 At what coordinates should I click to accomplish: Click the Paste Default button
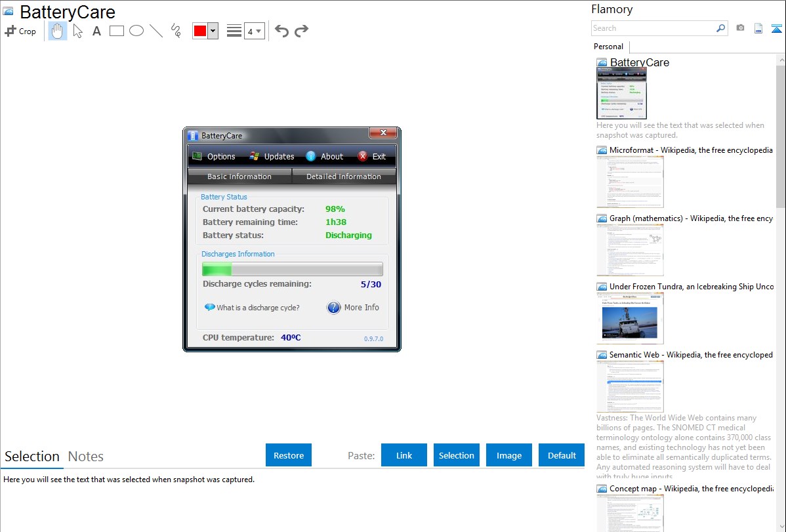click(562, 455)
